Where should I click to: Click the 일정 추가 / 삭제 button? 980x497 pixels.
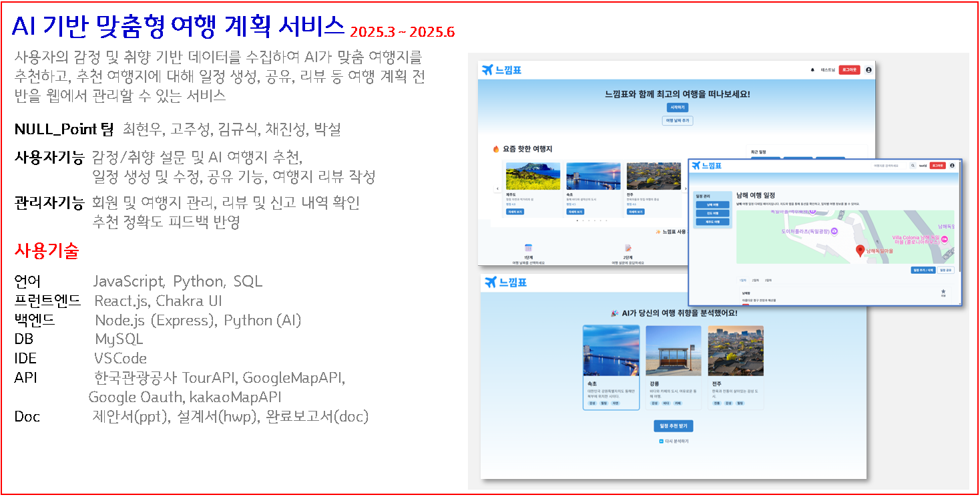point(923,270)
